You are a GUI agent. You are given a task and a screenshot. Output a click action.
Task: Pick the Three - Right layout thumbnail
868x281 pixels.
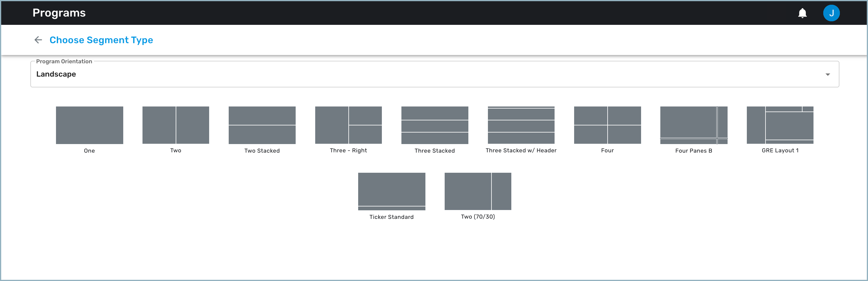(x=348, y=125)
